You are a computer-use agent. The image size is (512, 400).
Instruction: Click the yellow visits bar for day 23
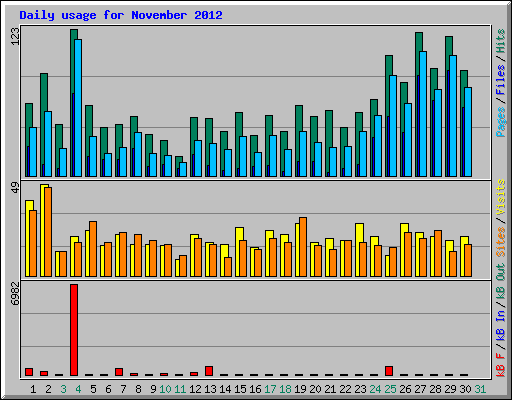[357, 250]
